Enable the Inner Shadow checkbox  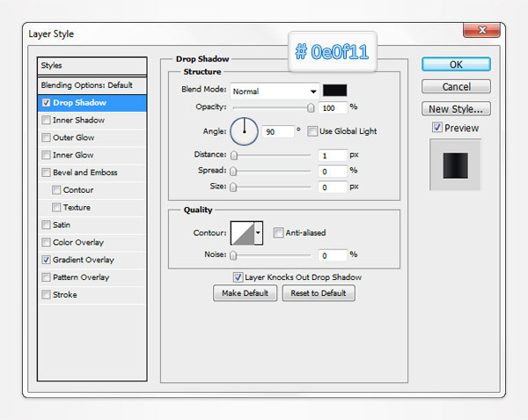[x=46, y=121]
